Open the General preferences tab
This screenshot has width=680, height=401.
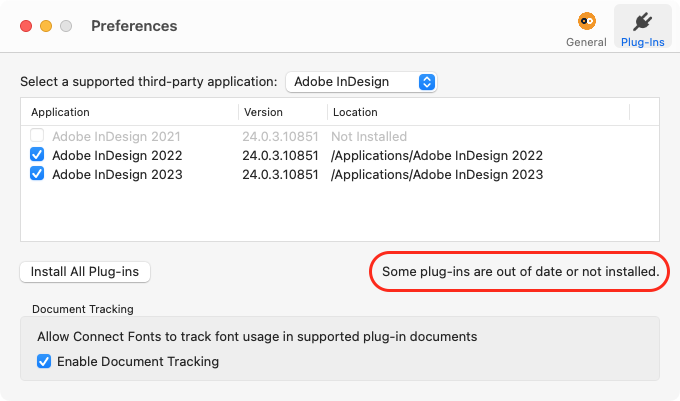tap(586, 29)
